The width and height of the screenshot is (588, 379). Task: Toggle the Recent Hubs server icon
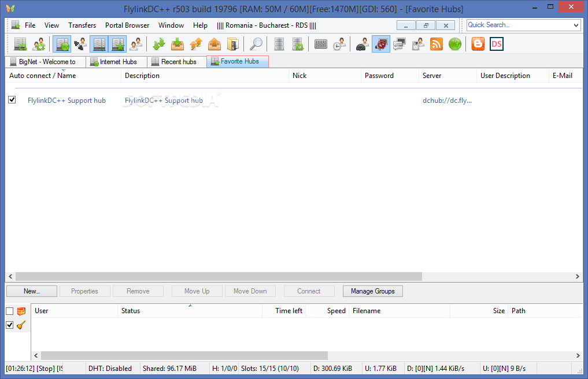pos(99,44)
